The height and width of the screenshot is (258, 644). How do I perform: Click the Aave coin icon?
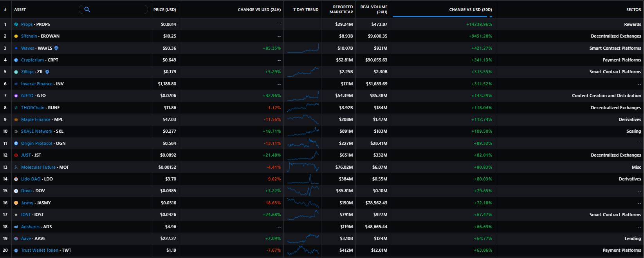16,238
